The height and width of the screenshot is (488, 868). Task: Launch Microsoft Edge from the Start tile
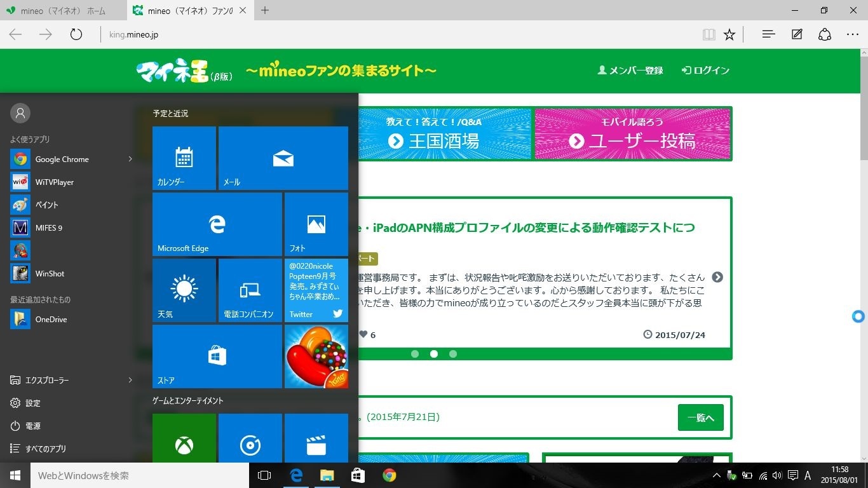click(217, 224)
